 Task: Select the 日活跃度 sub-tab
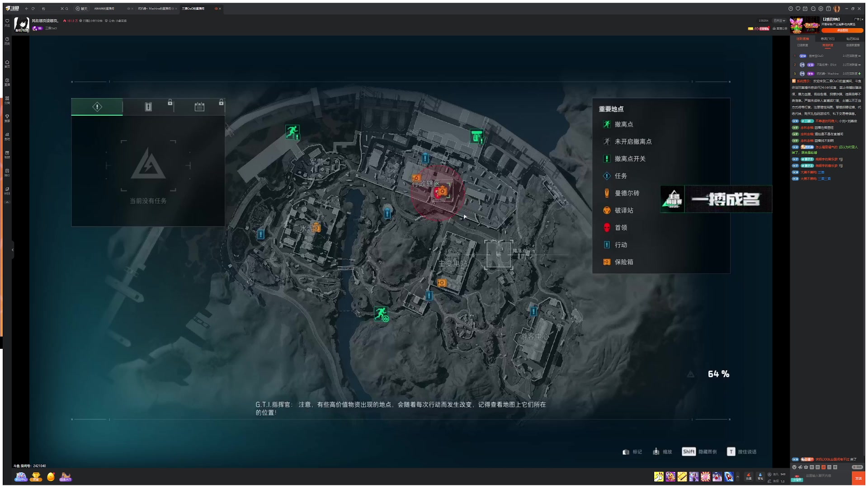pos(802,45)
